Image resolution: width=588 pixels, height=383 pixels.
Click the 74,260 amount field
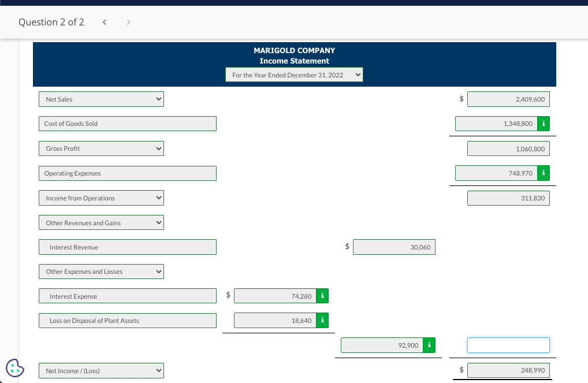pyautogui.click(x=276, y=296)
